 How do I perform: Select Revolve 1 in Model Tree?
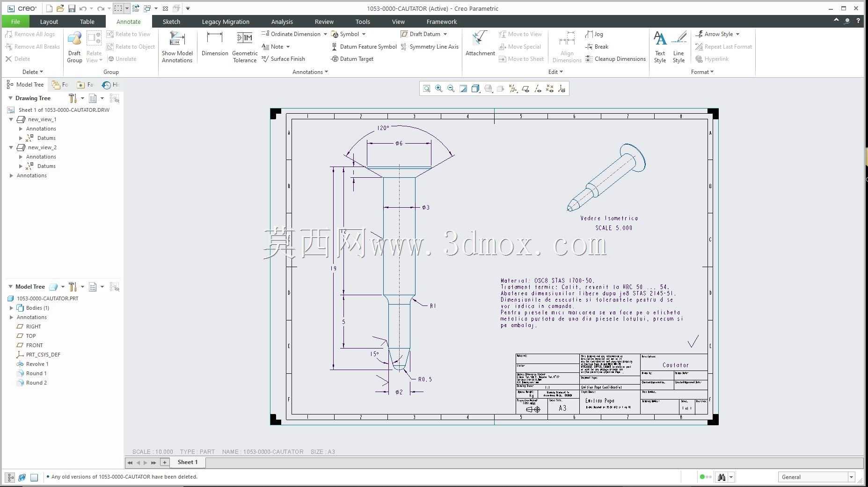pos(32,364)
